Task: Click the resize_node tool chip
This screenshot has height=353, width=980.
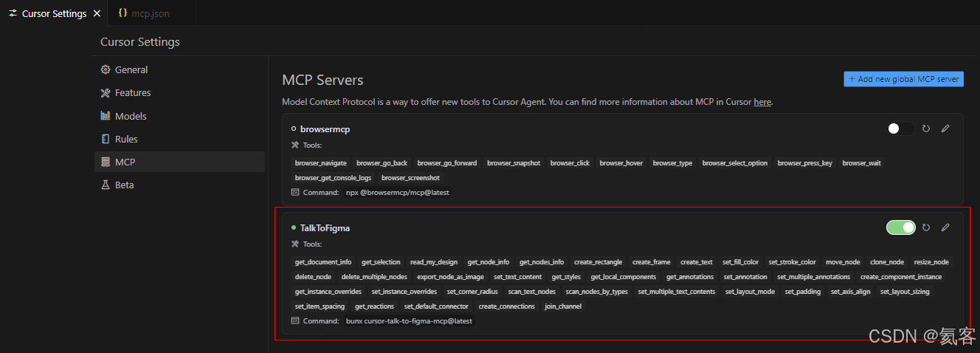Action: (x=931, y=262)
